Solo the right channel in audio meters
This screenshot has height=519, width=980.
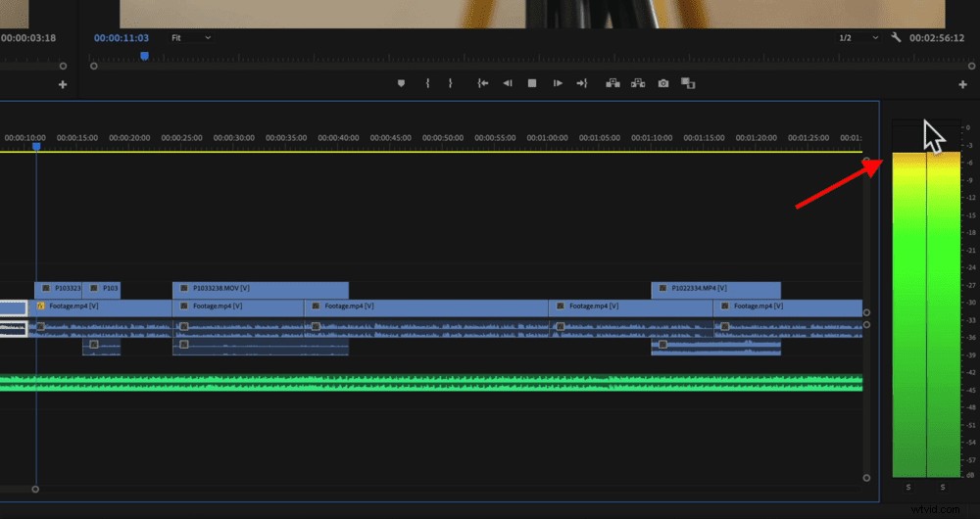tap(943, 487)
